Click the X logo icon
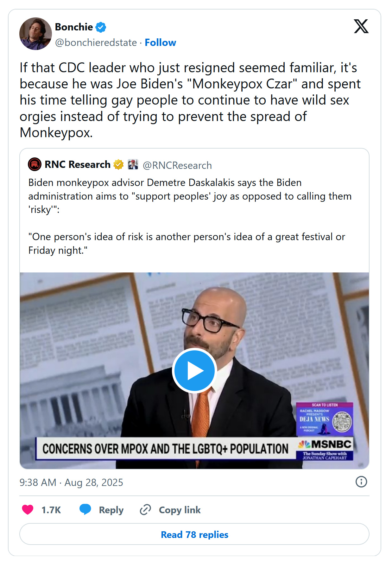The width and height of the screenshot is (392, 562). (361, 26)
